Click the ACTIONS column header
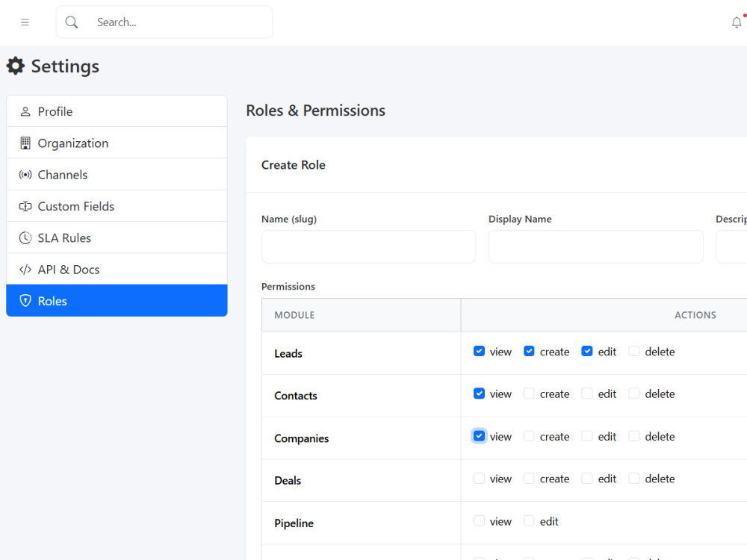Viewport: 747px width, 560px height. [695, 315]
